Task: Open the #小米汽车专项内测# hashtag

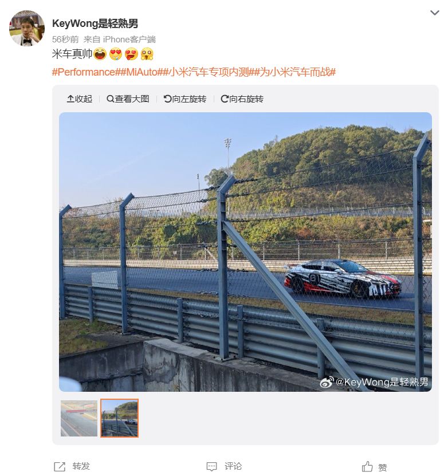Action: tap(208, 72)
